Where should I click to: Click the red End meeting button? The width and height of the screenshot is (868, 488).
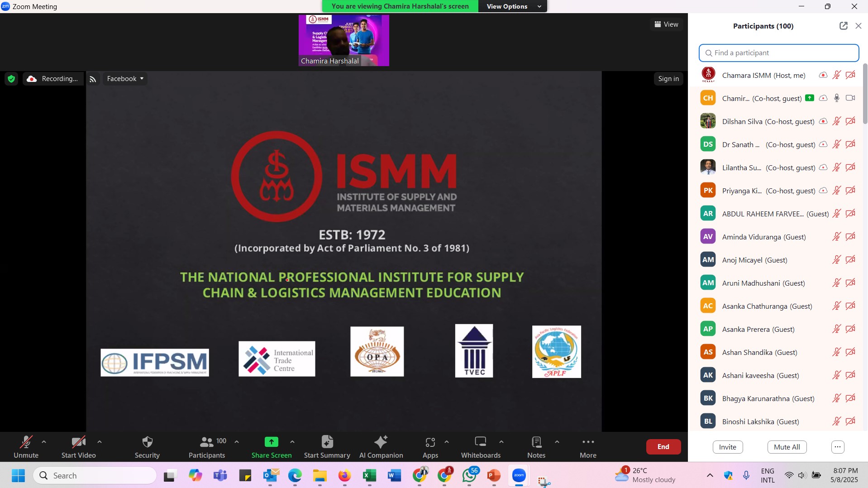pyautogui.click(x=663, y=447)
